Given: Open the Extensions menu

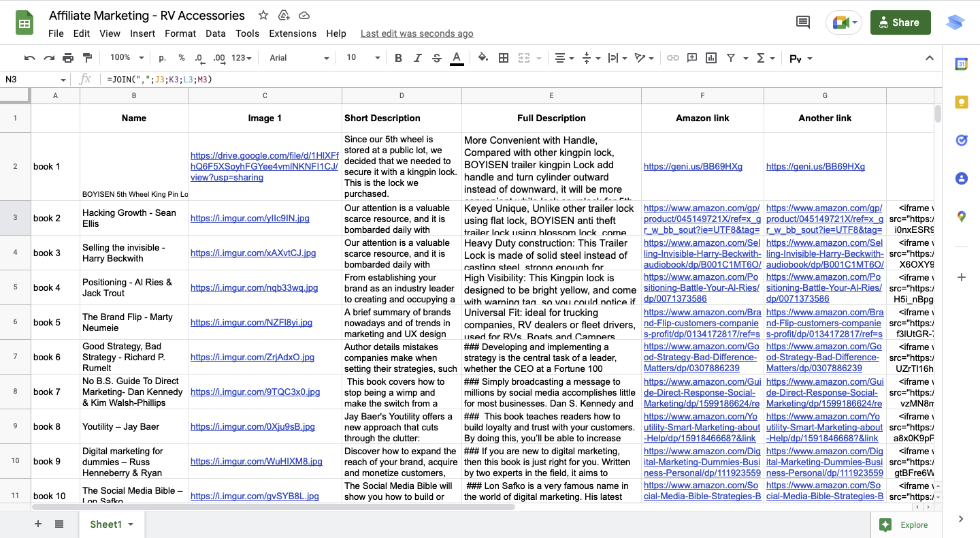Looking at the screenshot, I should tap(293, 33).
